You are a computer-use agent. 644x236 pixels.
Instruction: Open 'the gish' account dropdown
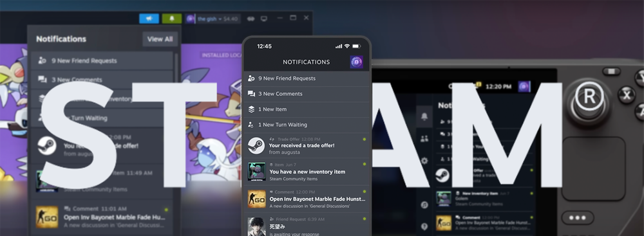click(x=213, y=19)
